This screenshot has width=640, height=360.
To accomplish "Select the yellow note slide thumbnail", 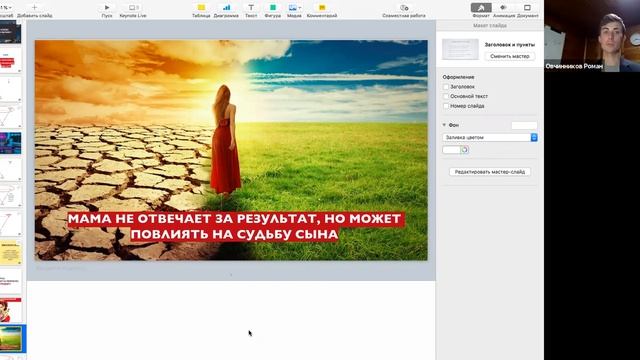I will click(11, 253).
